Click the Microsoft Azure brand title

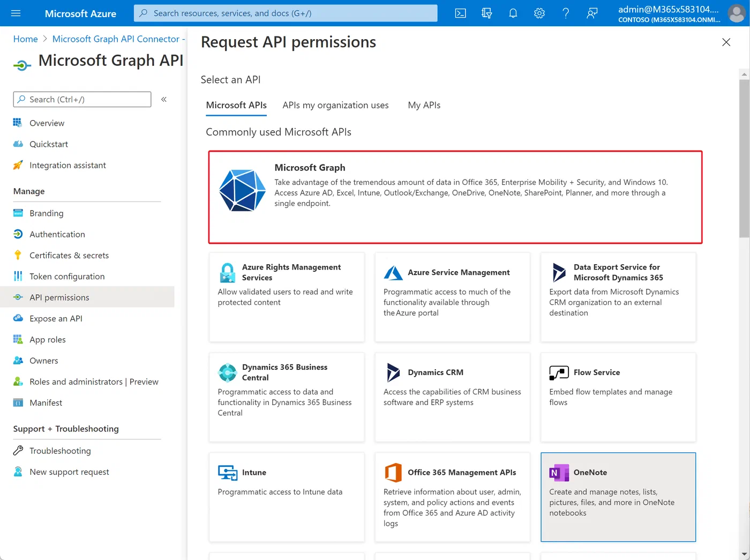coord(80,13)
